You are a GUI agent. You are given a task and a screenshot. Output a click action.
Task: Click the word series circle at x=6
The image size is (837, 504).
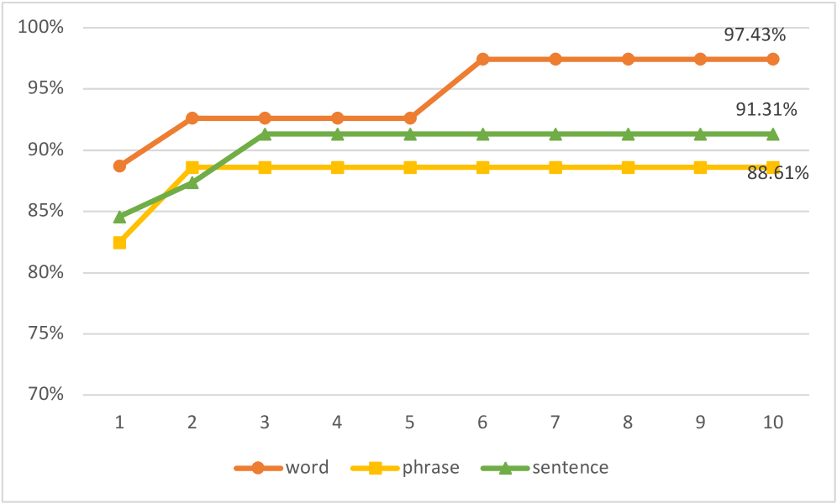point(482,59)
